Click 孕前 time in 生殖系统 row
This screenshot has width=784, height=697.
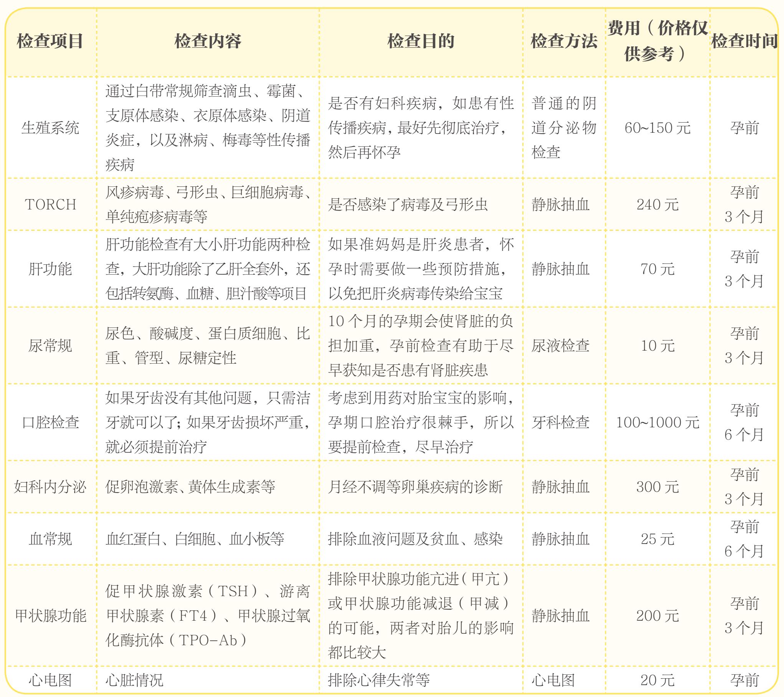744,128
